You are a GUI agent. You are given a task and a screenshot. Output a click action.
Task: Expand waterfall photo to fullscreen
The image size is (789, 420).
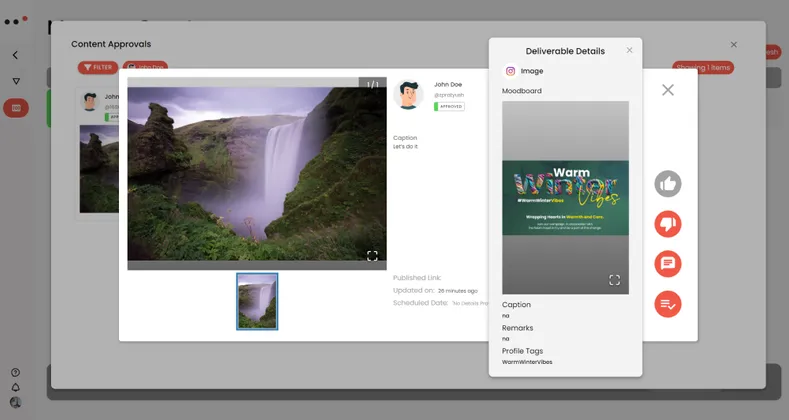(x=372, y=256)
